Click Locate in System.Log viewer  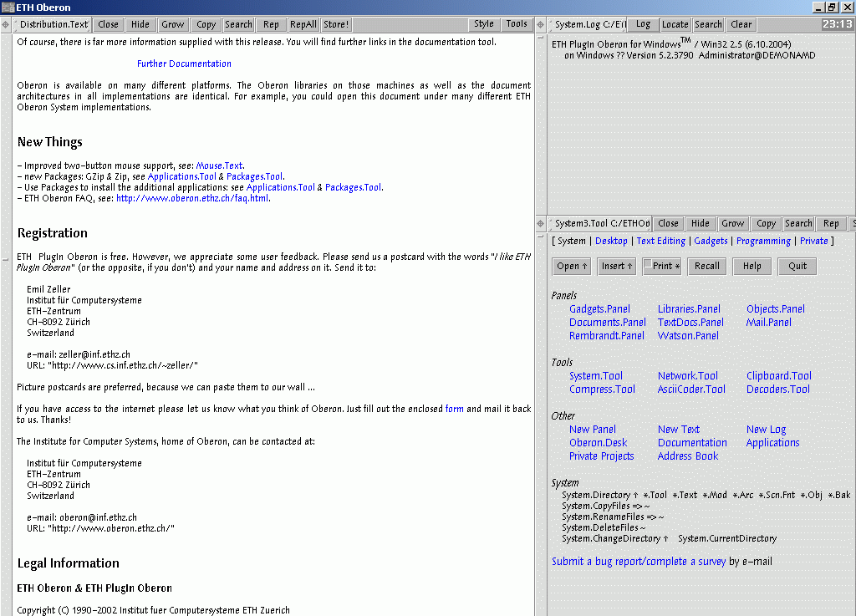[x=675, y=24]
